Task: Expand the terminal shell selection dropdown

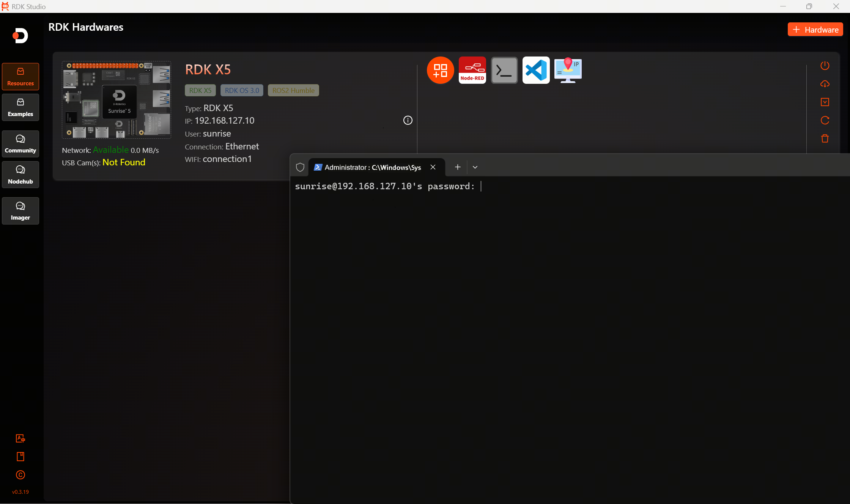Action: point(475,167)
